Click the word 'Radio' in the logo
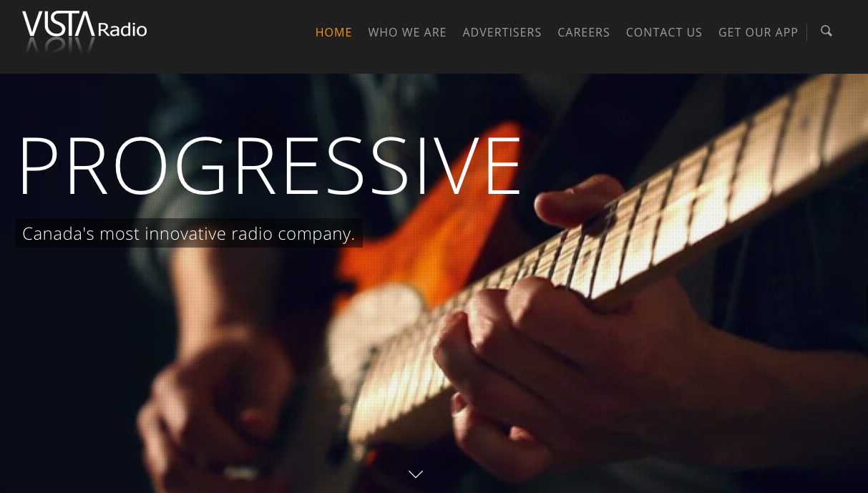The height and width of the screenshot is (493, 868). point(122,30)
